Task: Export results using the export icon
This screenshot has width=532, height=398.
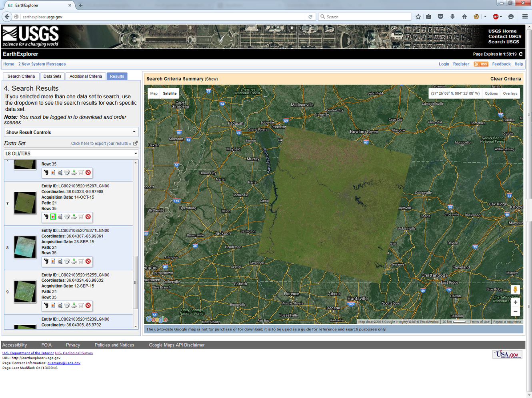Action: (x=136, y=143)
